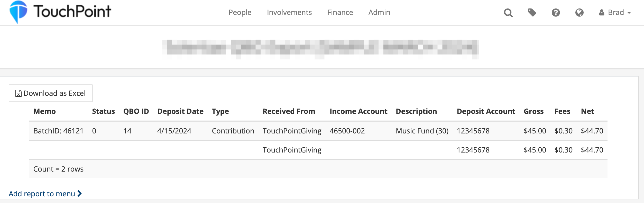Expand the Brad user dropdown

click(615, 12)
